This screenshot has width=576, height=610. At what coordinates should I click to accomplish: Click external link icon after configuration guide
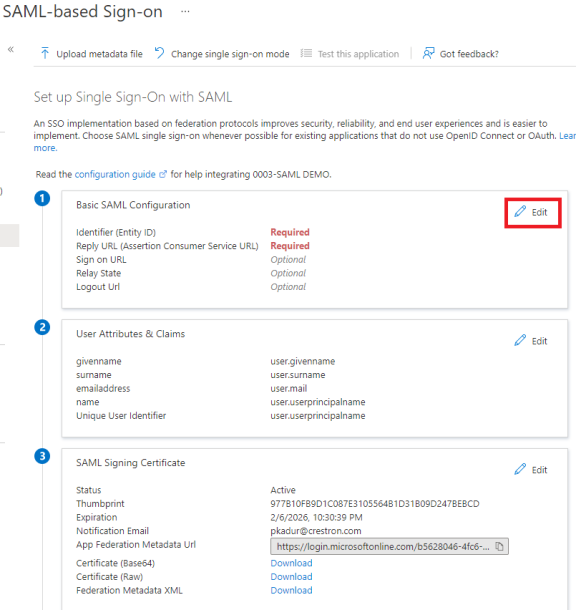[163, 174]
